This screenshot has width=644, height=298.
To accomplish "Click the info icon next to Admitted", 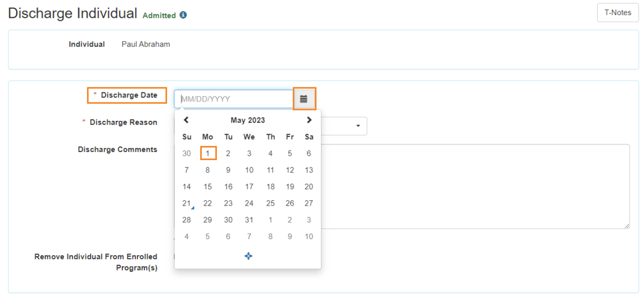I will pyautogui.click(x=184, y=16).
